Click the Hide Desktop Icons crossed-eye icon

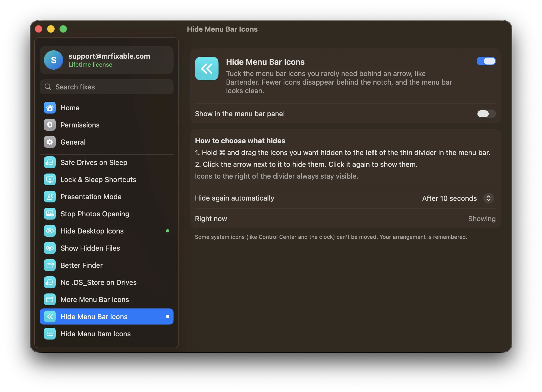[50, 231]
